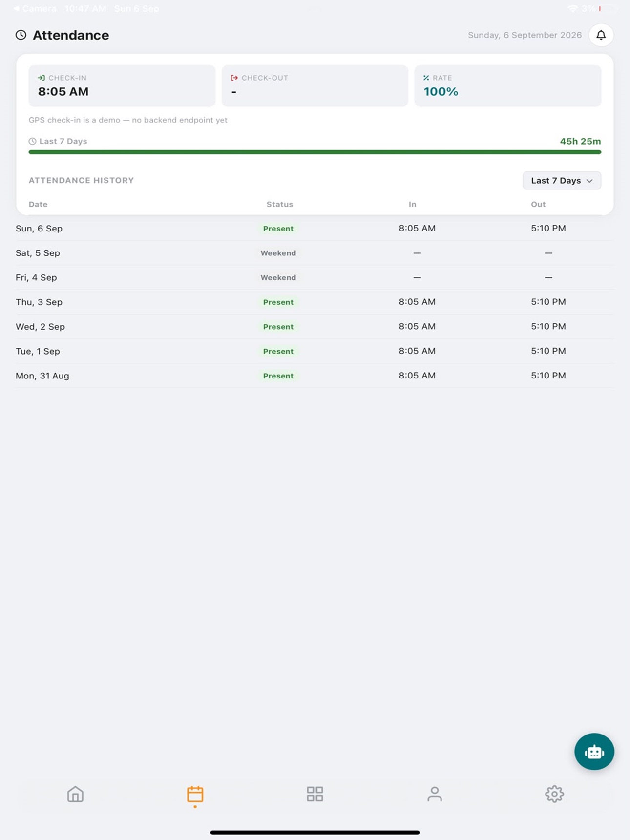Select the Fri, 4 Sep row date
630x840 pixels.
36,277
